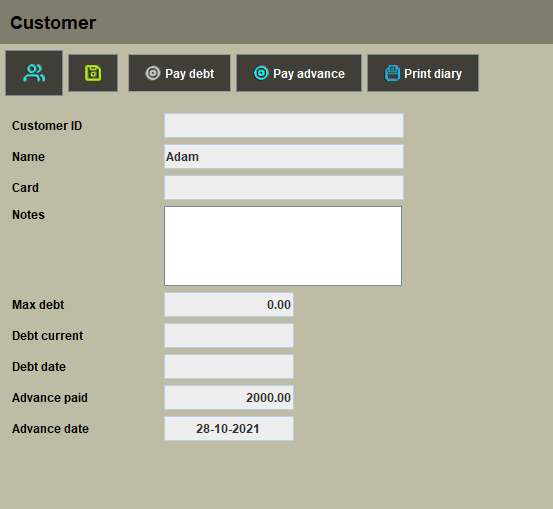Screen dimensions: 553x509
Task: Click the Name field containing Adam
Action: (284, 157)
